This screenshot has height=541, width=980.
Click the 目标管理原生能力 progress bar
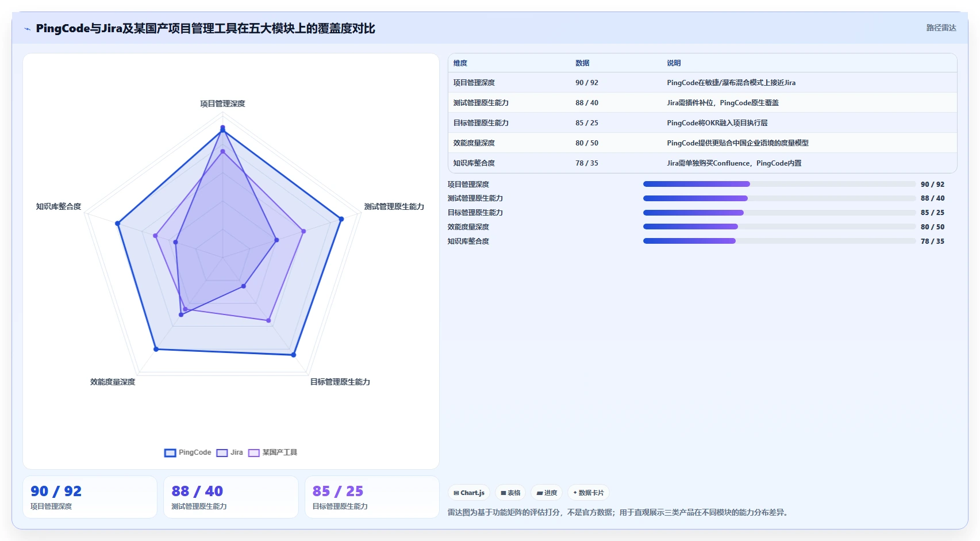click(779, 213)
